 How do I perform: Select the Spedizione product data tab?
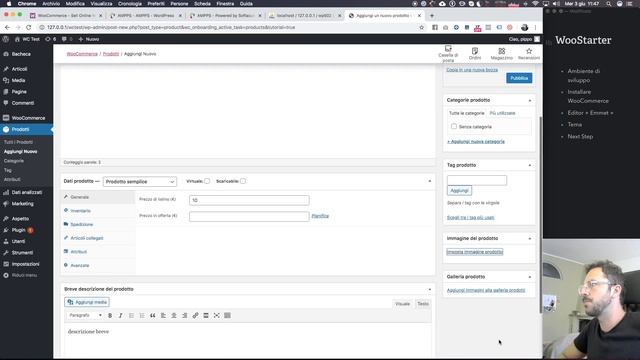point(98,224)
